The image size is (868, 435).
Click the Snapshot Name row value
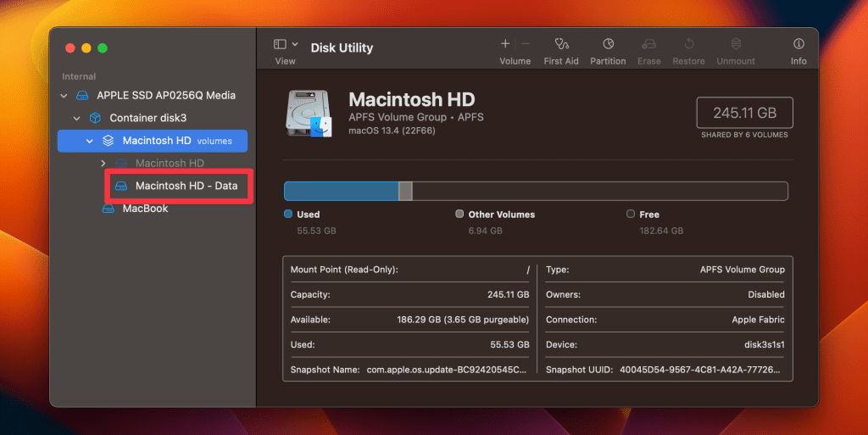tap(448, 371)
